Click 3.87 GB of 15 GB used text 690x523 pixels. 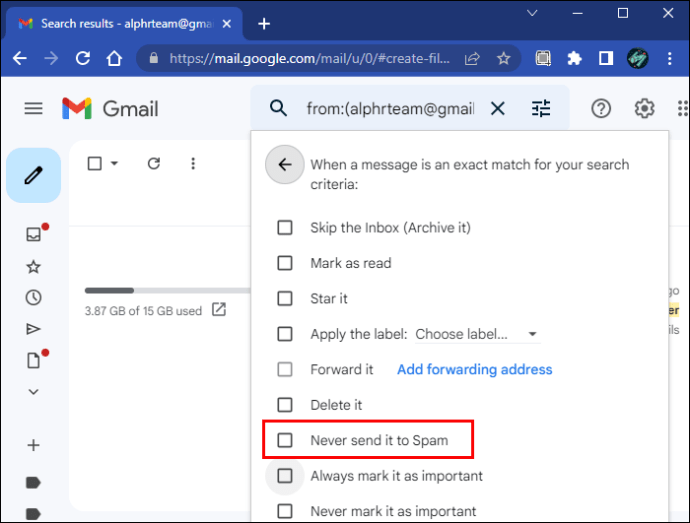143,311
